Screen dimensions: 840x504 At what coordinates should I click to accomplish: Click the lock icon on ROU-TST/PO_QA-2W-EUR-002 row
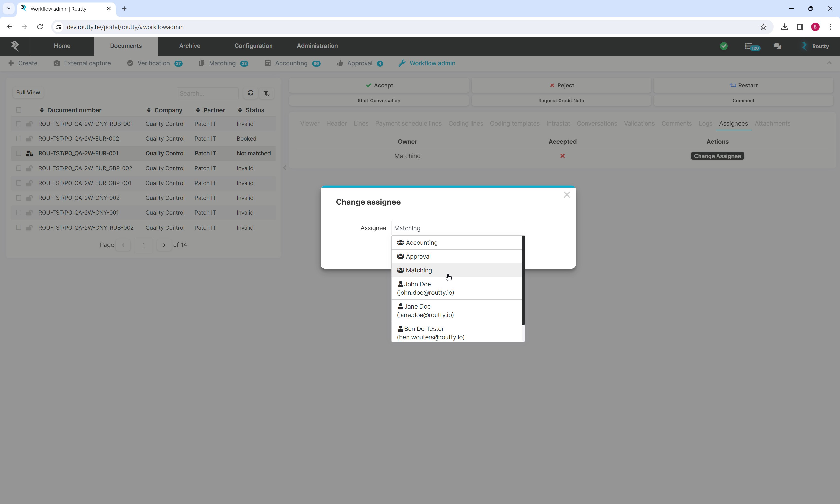pyautogui.click(x=29, y=139)
